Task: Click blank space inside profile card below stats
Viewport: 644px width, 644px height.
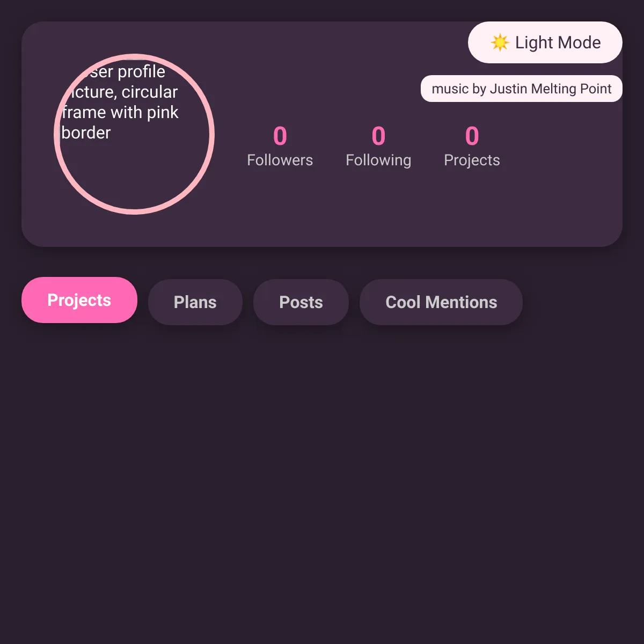Action: [x=376, y=209]
